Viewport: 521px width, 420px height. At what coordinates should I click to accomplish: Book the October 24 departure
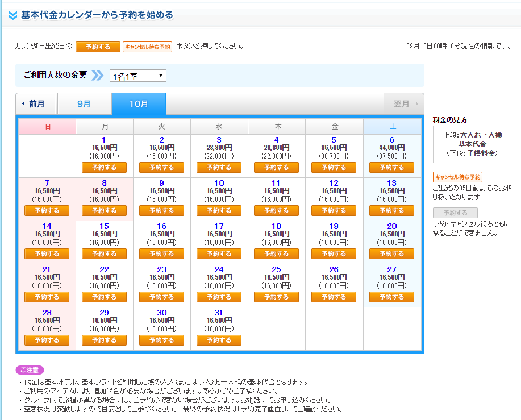pos(219,297)
